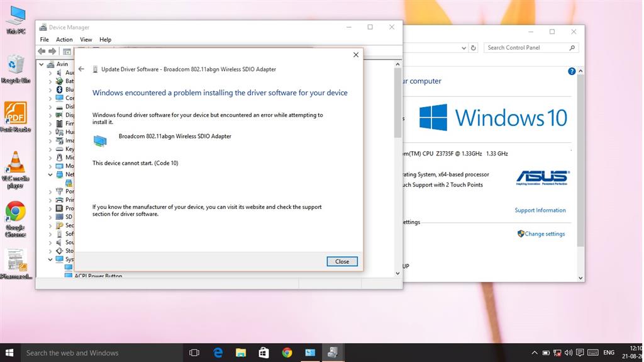Open Support Information link
644x362 pixels.
click(x=540, y=210)
